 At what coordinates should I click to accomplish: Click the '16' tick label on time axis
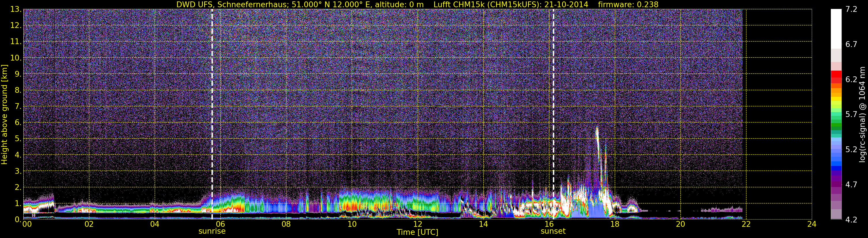(x=549, y=224)
